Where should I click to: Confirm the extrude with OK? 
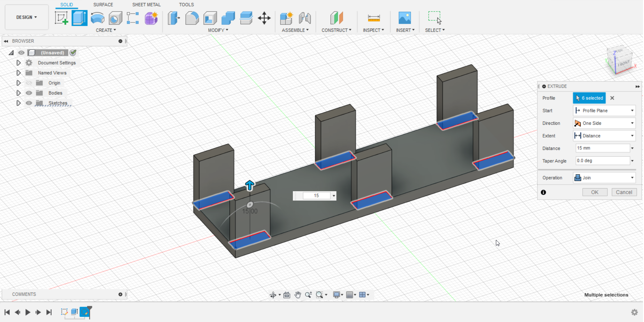594,192
